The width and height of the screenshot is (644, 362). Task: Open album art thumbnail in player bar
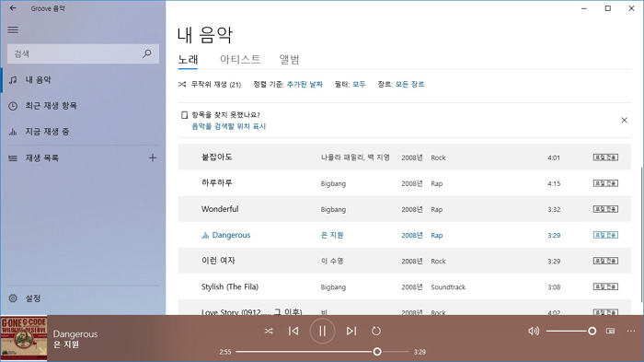[x=24, y=339]
